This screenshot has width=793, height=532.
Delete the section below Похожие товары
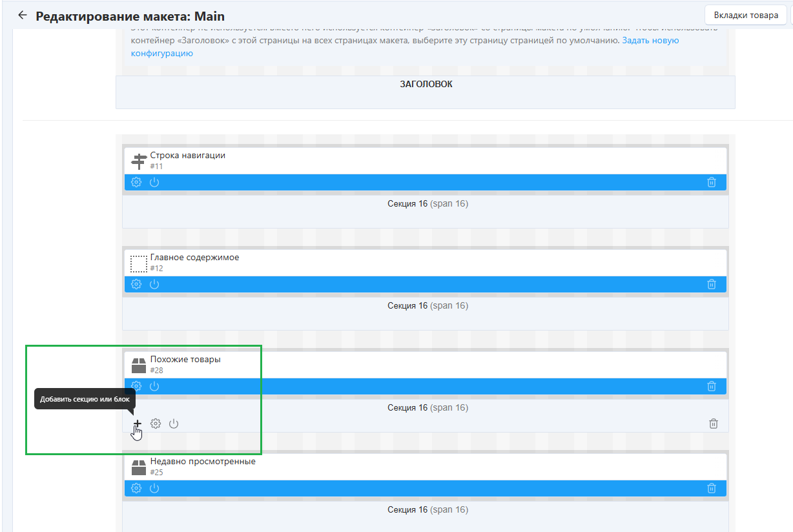[714, 424]
